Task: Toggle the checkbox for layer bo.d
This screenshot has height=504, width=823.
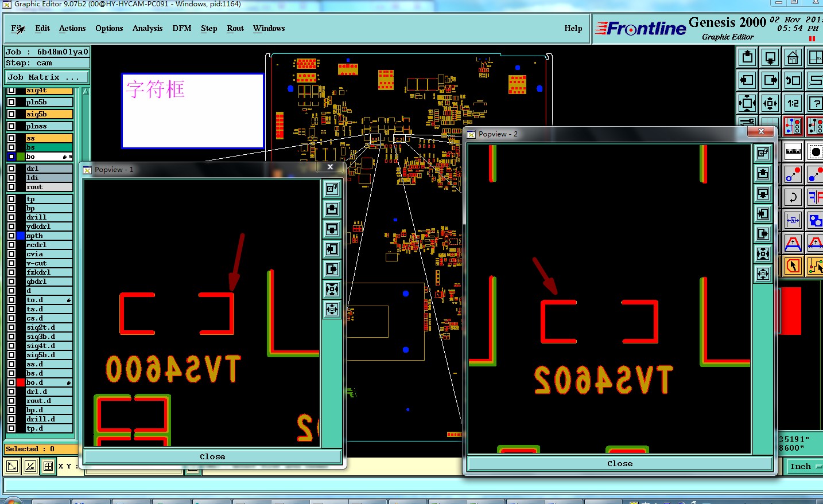Action: coord(11,382)
